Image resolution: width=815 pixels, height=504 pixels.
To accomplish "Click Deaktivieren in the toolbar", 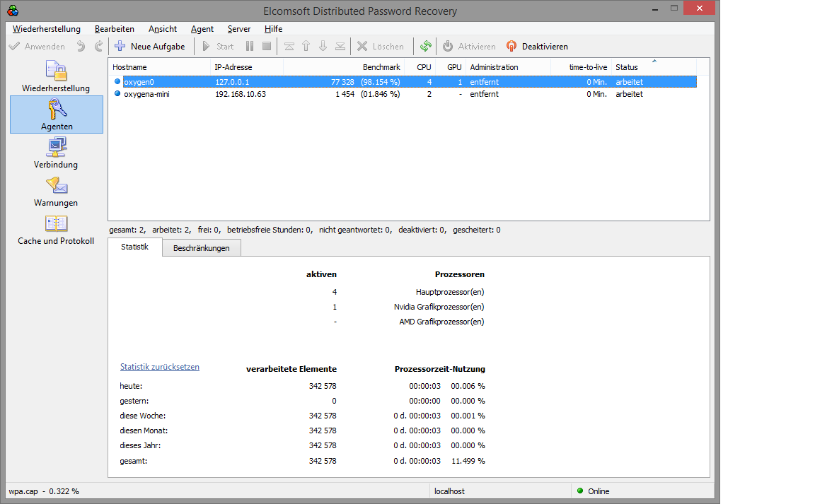I will tap(537, 47).
